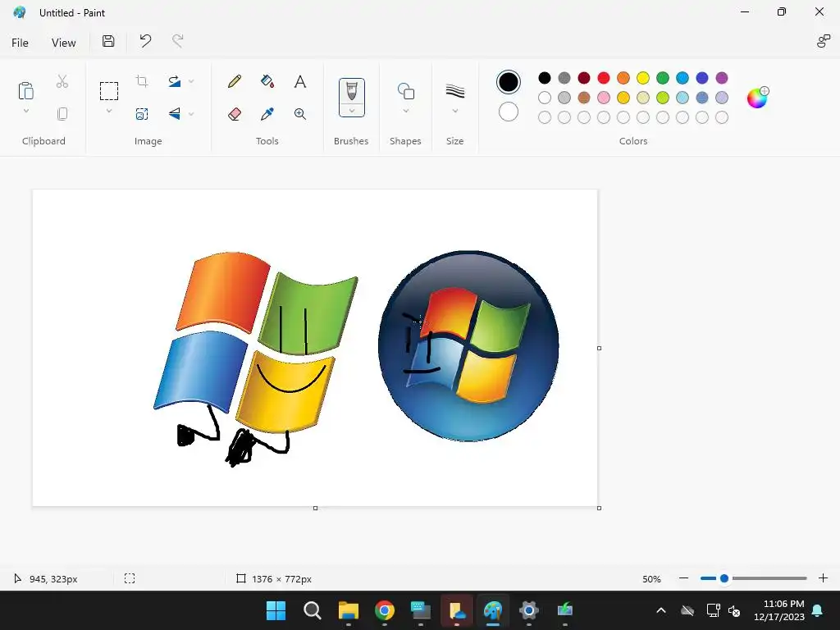Screen dimensions: 840x630
Task: Select the Magnifier tool
Action: [300, 113]
